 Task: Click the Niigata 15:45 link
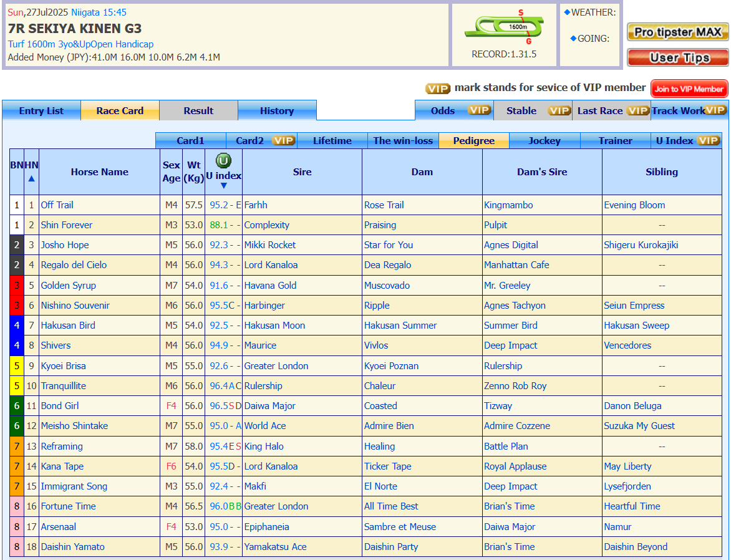click(99, 12)
